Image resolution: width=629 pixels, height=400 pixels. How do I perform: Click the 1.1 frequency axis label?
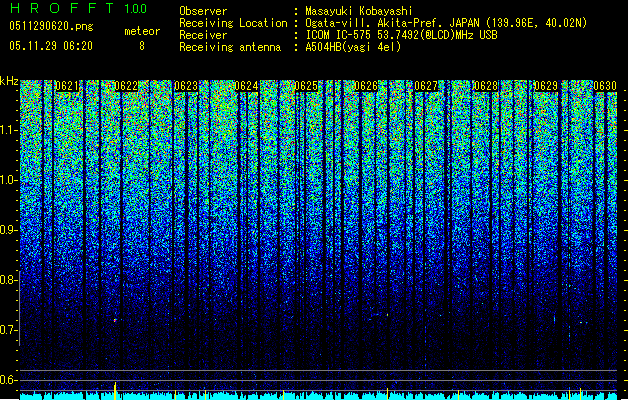click(x=8, y=130)
